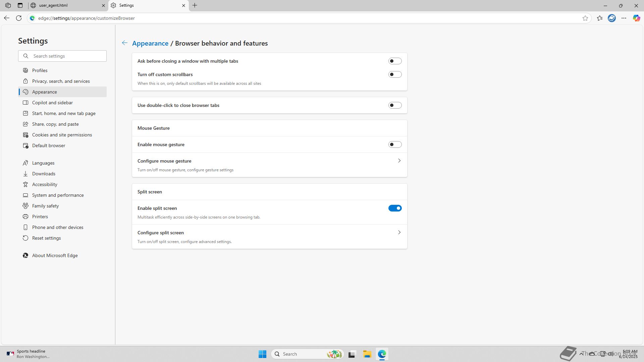Viewport: 644px width, 362px height.
Task: Expand Configure mouse gesture chevron
Action: click(x=399, y=161)
